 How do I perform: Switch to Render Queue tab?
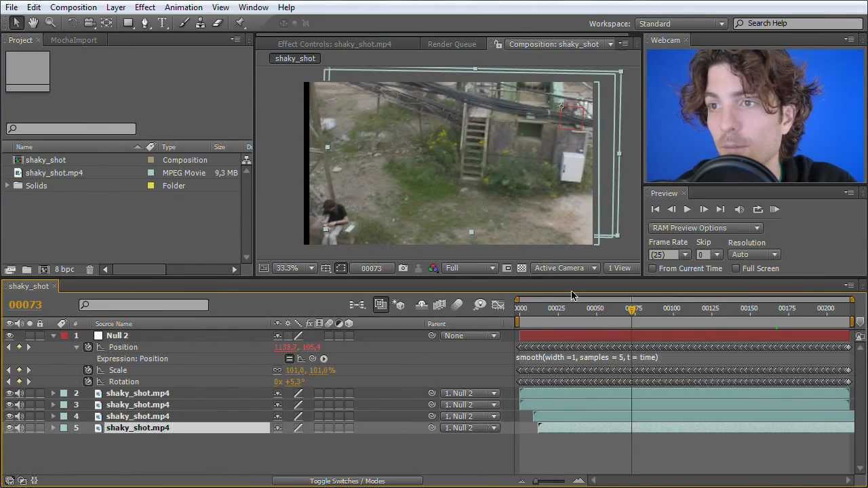click(x=452, y=44)
